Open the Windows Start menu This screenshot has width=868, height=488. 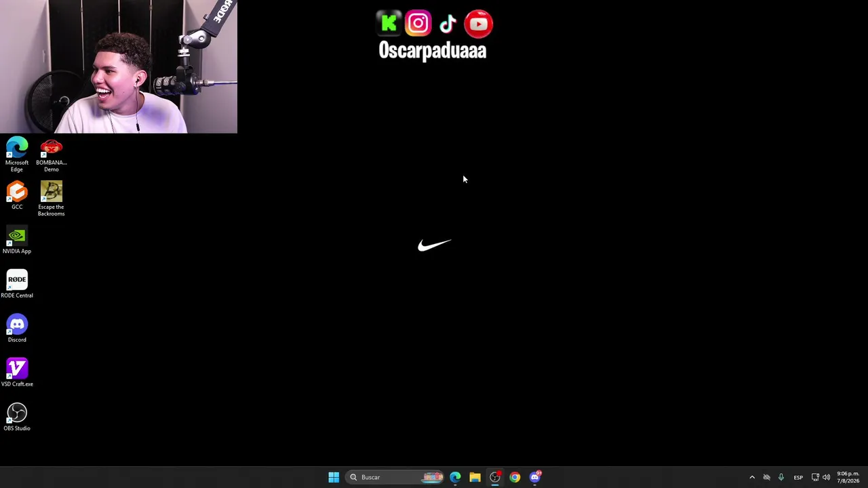click(334, 477)
